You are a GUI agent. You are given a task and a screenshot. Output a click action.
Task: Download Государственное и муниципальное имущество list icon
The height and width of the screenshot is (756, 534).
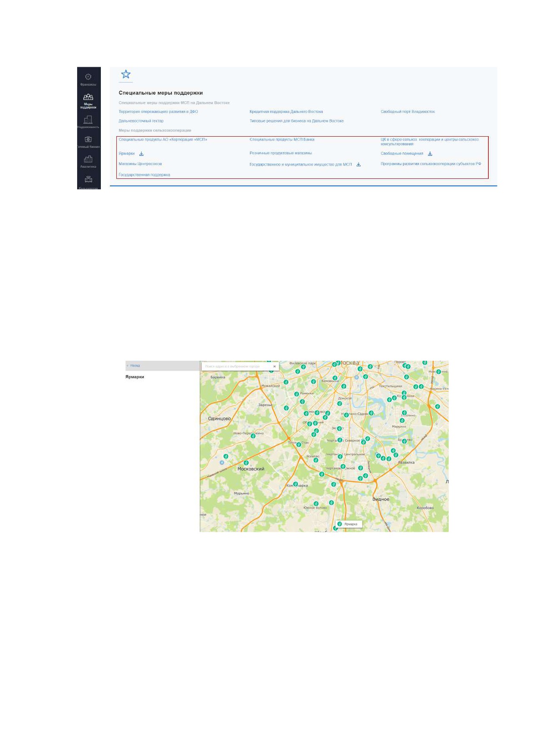[358, 164]
